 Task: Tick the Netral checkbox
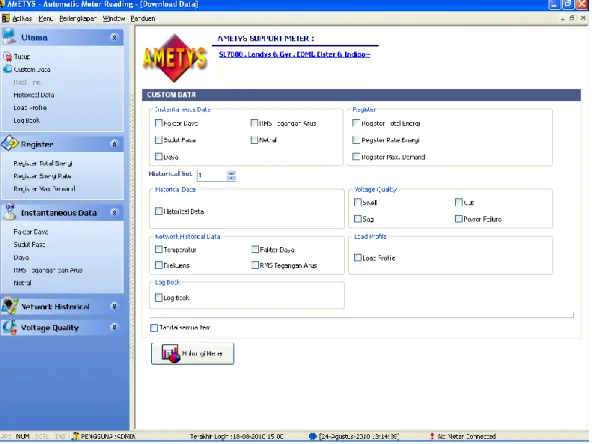254,140
